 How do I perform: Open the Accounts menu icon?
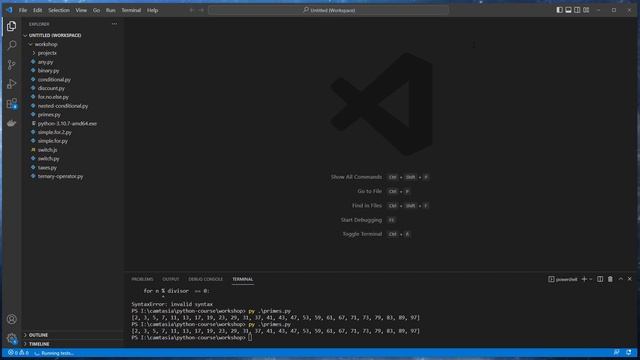pyautogui.click(x=11, y=319)
